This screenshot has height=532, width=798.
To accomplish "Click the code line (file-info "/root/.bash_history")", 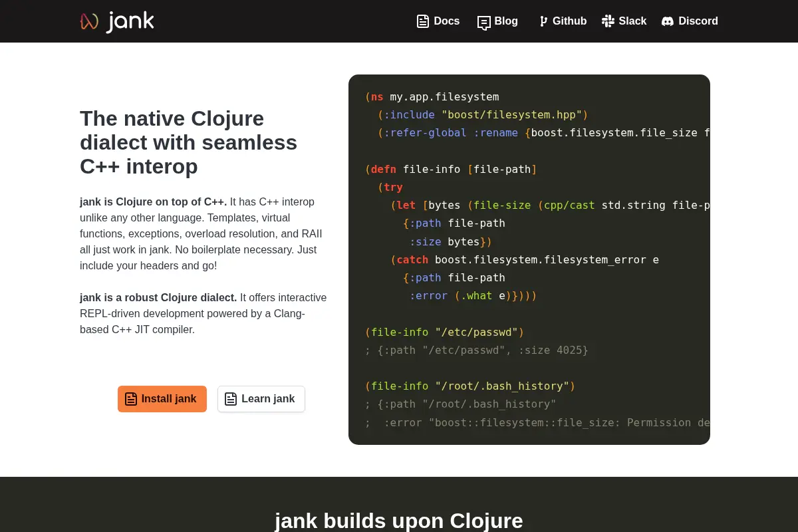I will click(x=470, y=386).
